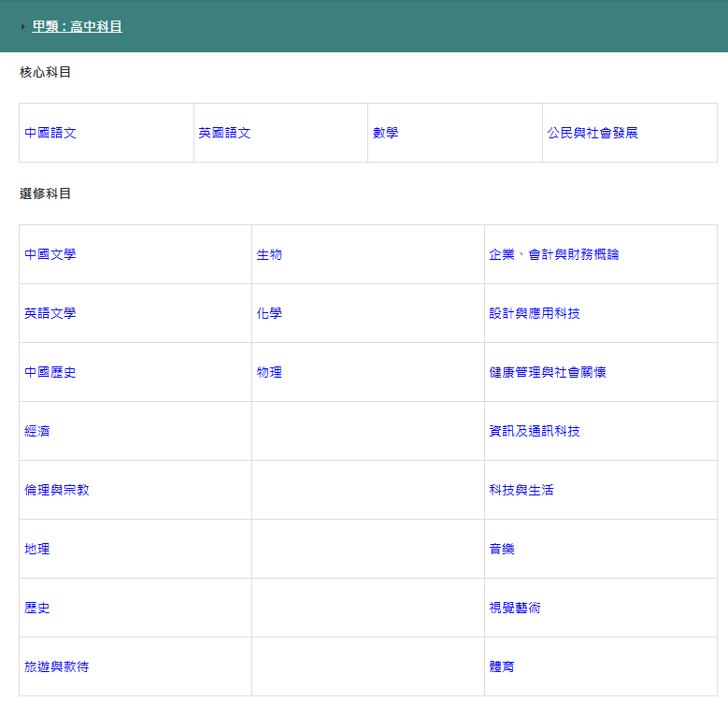Open 資訊及通訊科技 subject link
Screen dimensions: 728x702
[534, 431]
